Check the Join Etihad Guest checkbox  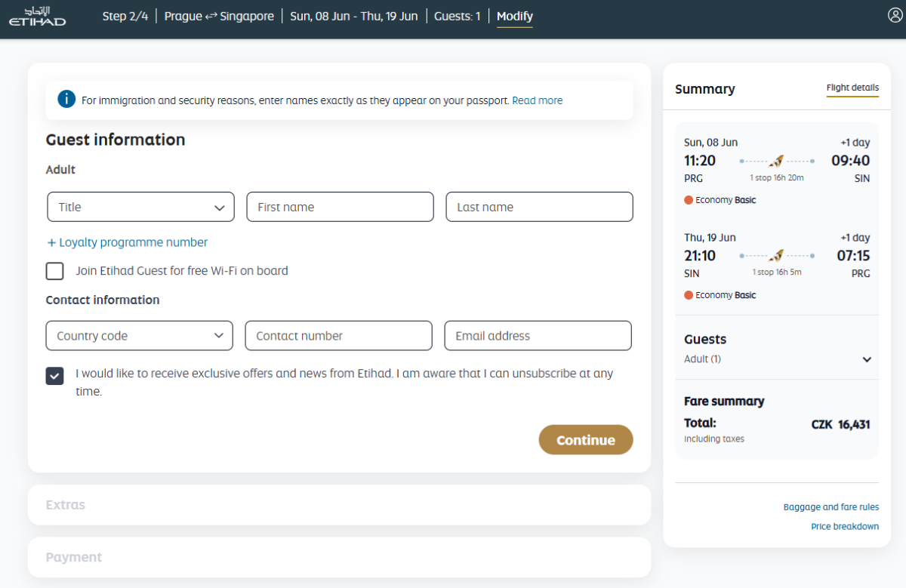point(55,271)
